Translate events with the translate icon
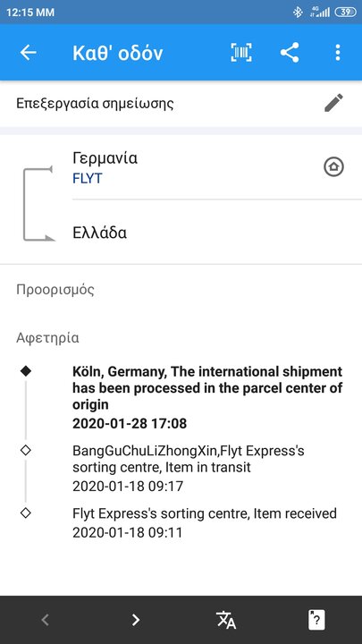362x644 pixels. (226, 620)
